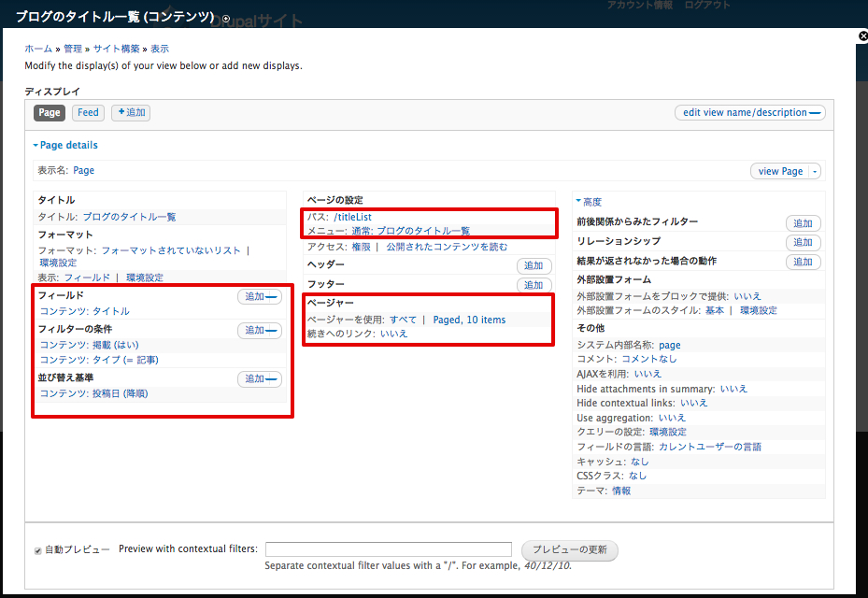868x598 pixels.
Task: Click the shortcut icon beside the view title
Action: [x=226, y=19]
